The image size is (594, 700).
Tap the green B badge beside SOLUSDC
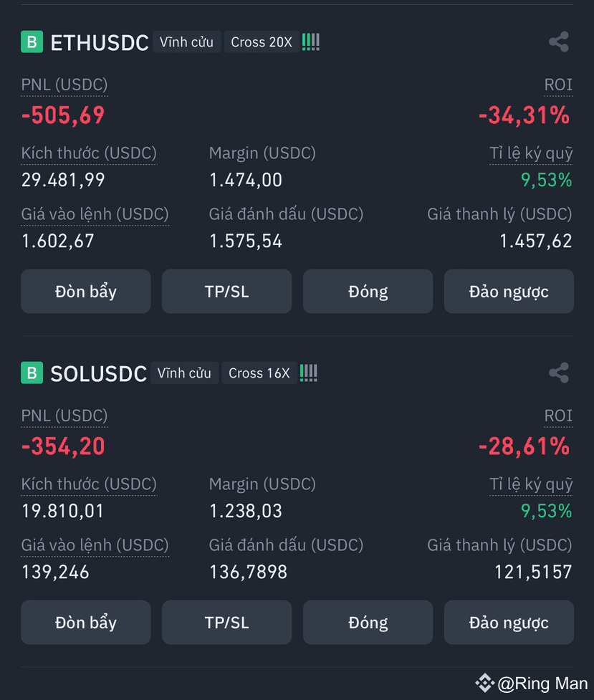[32, 373]
